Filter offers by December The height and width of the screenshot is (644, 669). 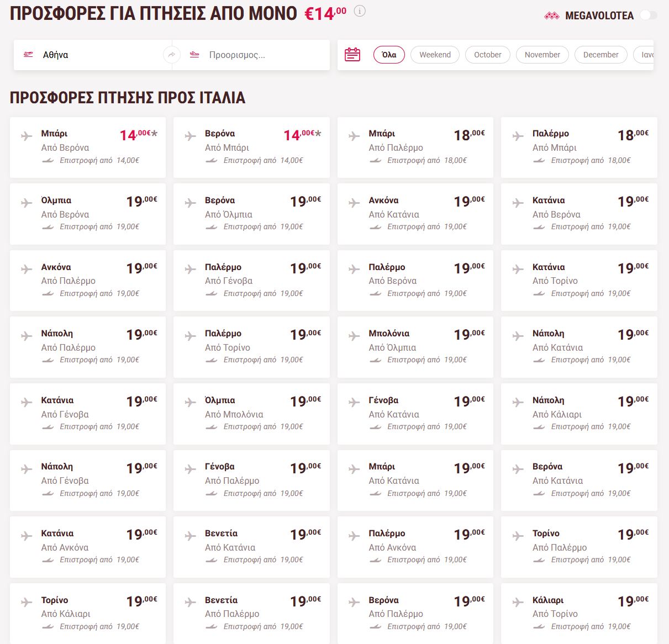[600, 55]
